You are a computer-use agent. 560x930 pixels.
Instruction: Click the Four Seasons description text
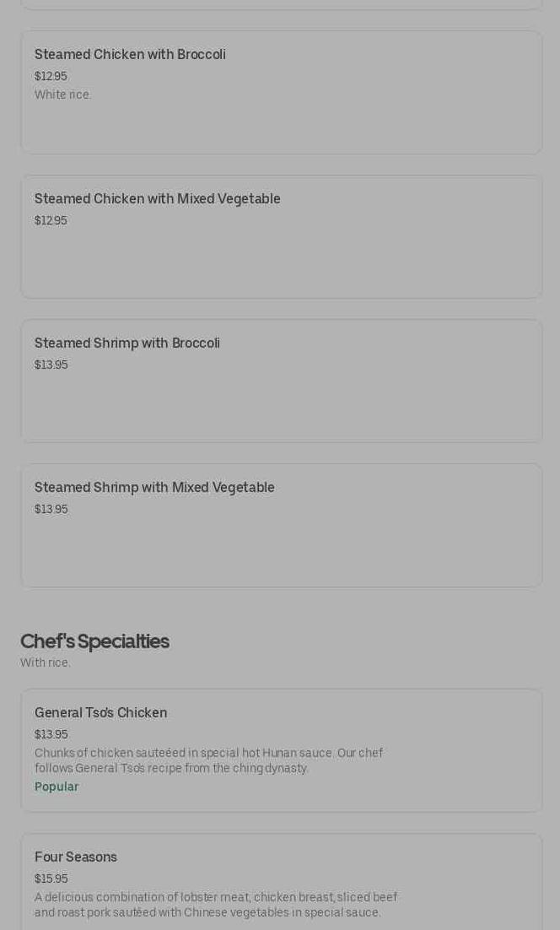(215, 905)
